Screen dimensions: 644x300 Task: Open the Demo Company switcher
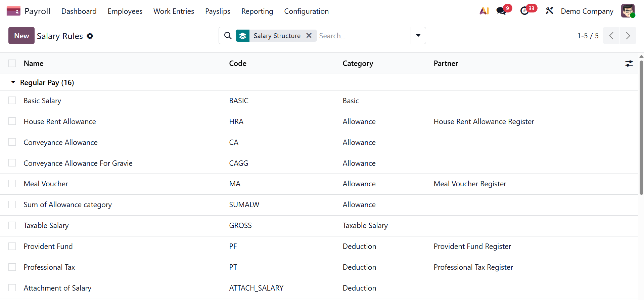coord(587,11)
